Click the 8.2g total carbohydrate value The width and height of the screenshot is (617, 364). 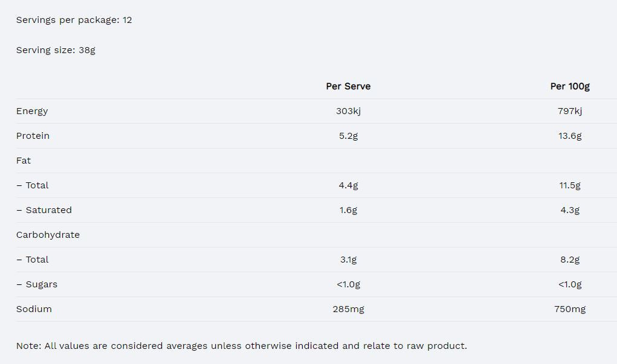click(x=569, y=260)
